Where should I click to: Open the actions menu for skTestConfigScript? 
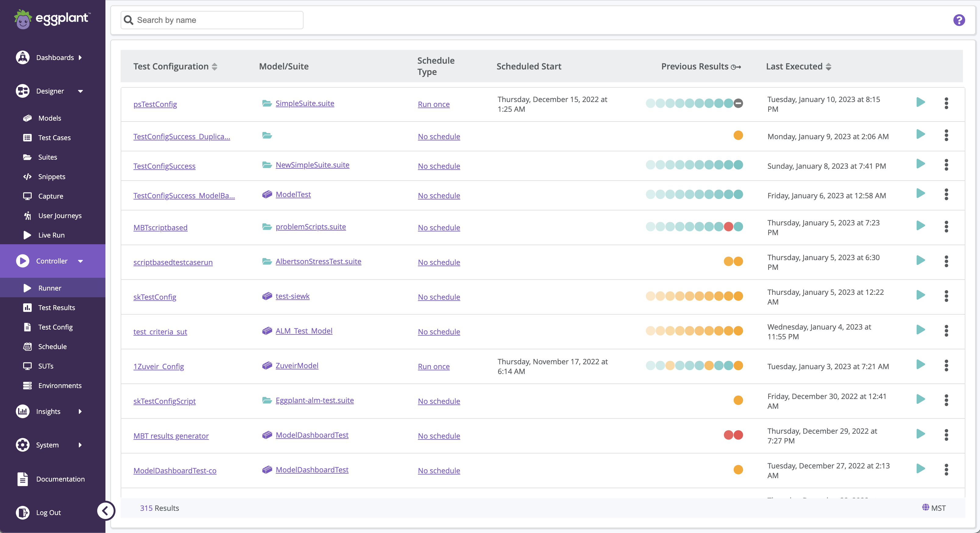946,400
